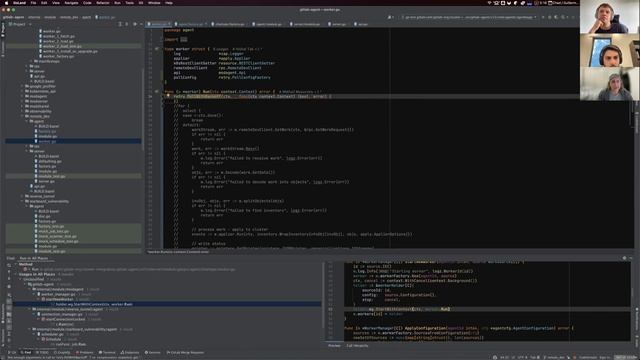This screenshot has width=640, height=360.
Task: Collapse the Unclassified node
Action: click(x=21, y=279)
